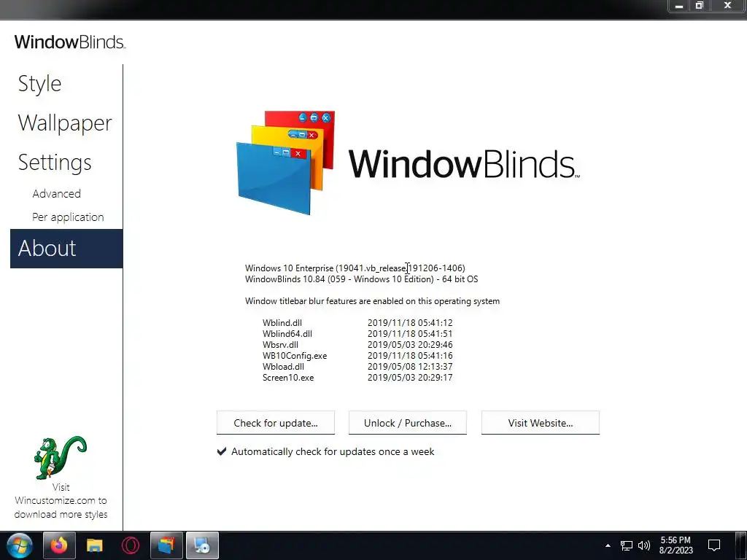
Task: Close the WindowBlinds window
Action: click(727, 6)
